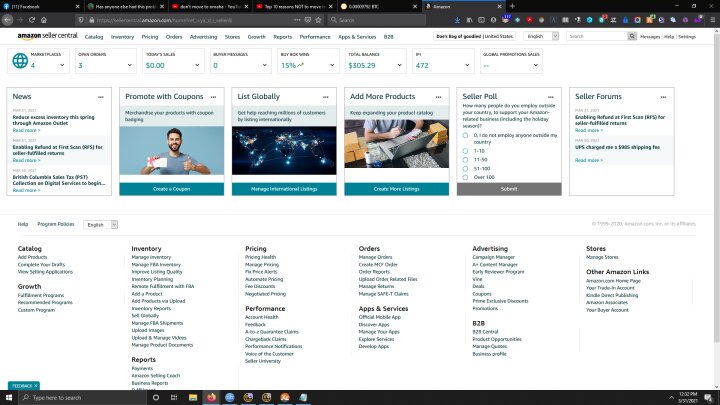Open the Settings link at top right
Viewport: 720px width, 405px height.
687,37
